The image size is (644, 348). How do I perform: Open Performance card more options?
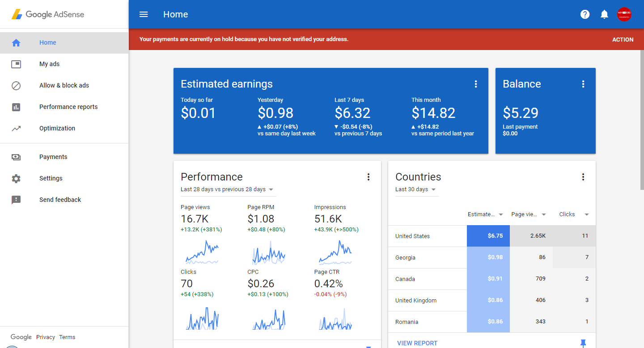pyautogui.click(x=368, y=177)
